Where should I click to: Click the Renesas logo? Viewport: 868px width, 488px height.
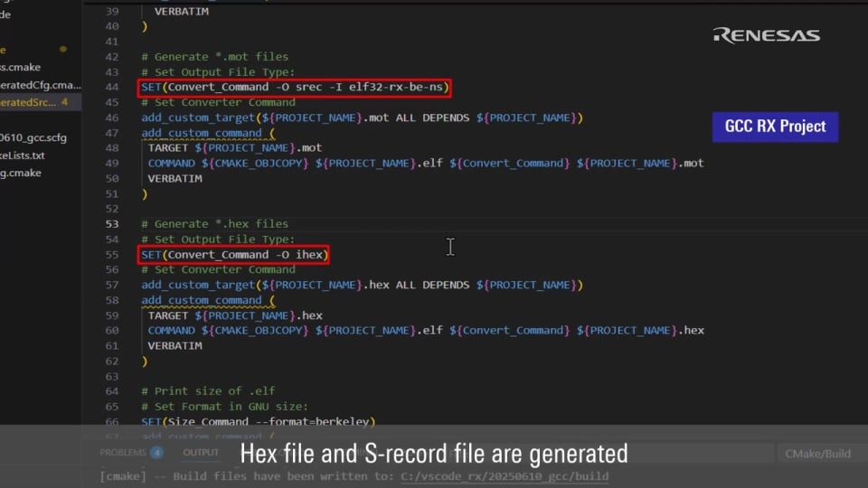pos(766,35)
